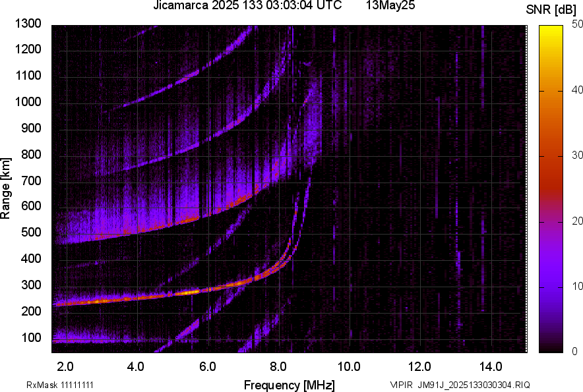This screenshot has height=392, width=583.
Task: Click the 800 range tick label
Action: click(31, 154)
